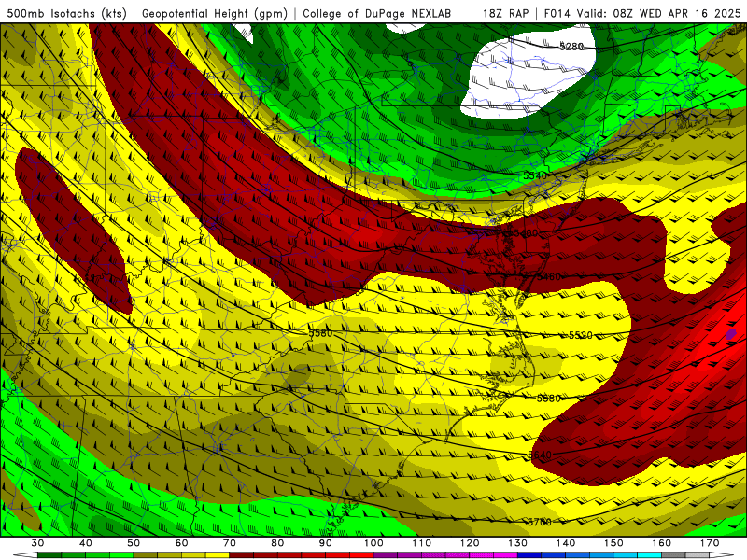Click the "F014" forecast hour text
This screenshot has width=747, height=560.
point(557,14)
